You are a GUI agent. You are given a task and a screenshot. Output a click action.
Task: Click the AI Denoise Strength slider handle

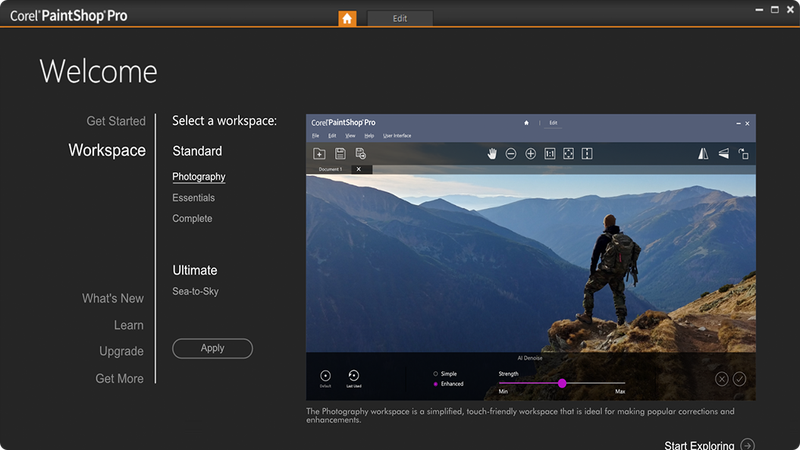[x=562, y=383]
